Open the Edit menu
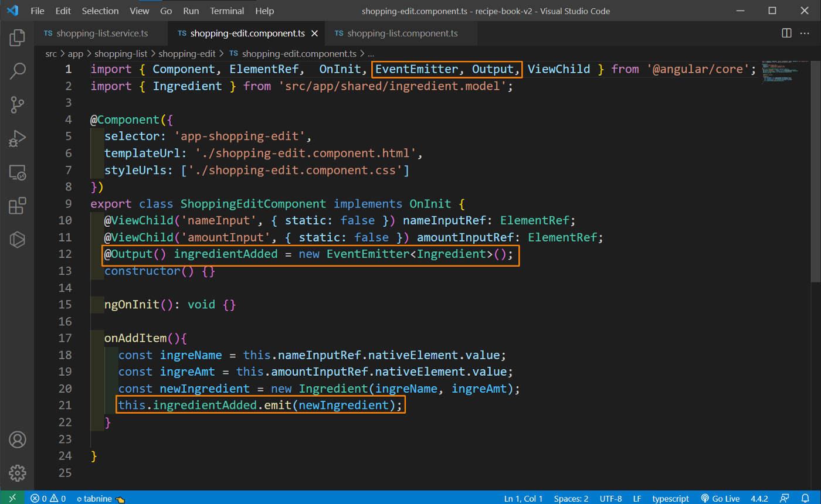 [63, 11]
